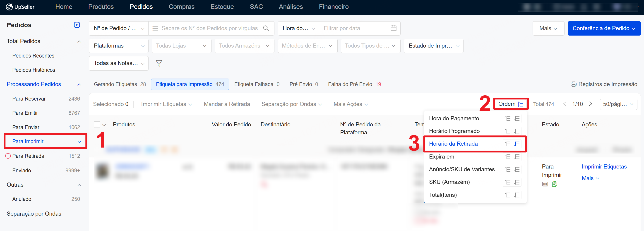Open the calendar date picker icon
Viewport: 644px width, 231px height.
coord(393,28)
